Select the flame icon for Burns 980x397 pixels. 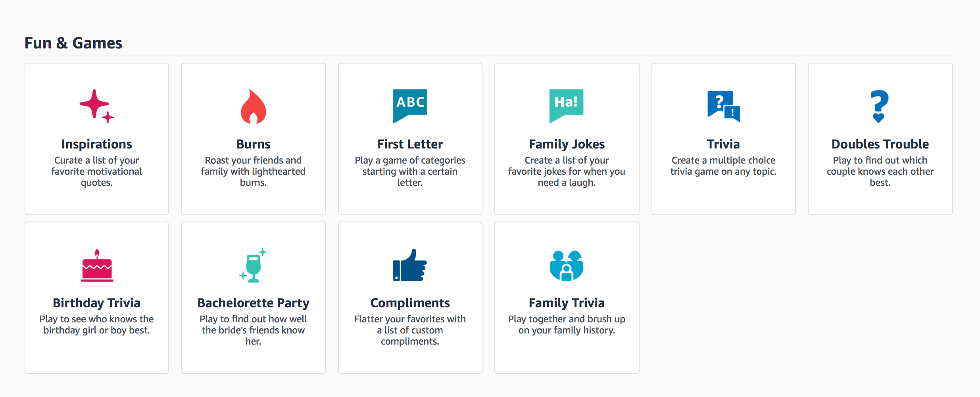[x=253, y=106]
